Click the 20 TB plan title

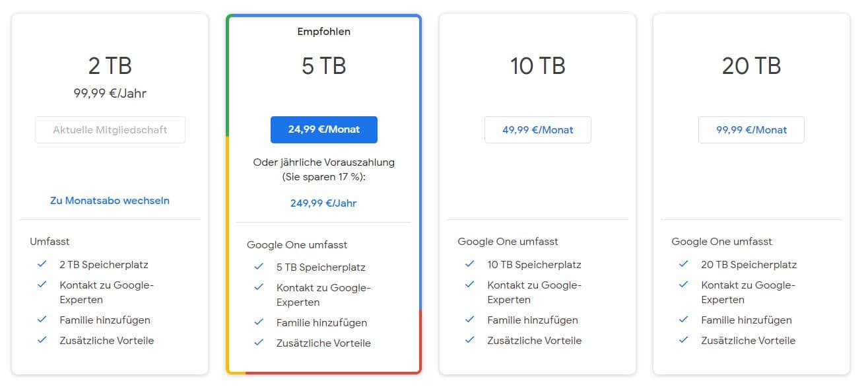[751, 66]
